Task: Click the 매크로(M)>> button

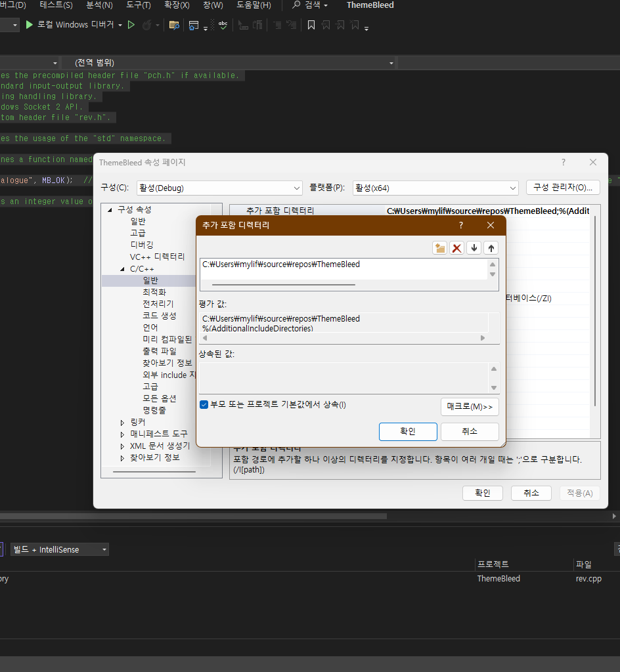Action: click(470, 407)
